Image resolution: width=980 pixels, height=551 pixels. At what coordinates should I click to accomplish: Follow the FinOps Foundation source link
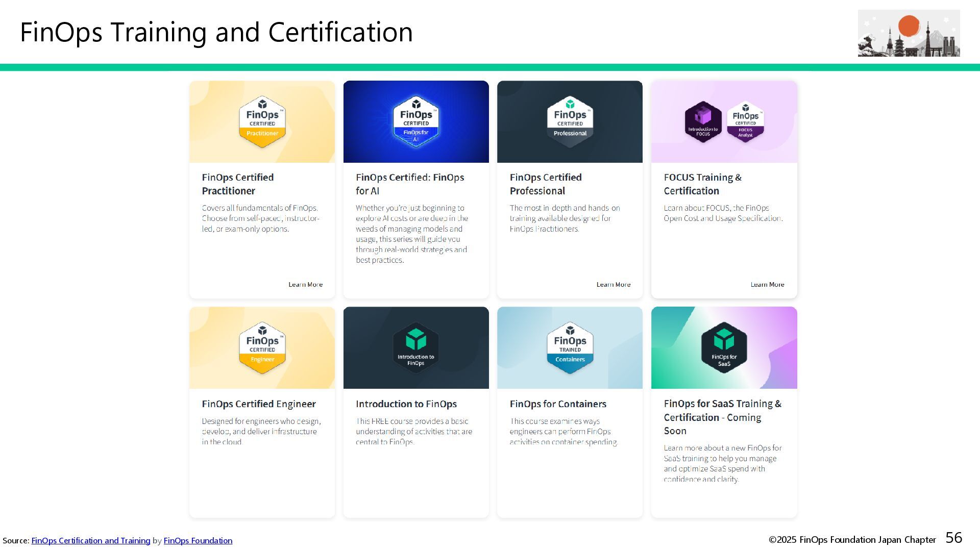[198, 541]
